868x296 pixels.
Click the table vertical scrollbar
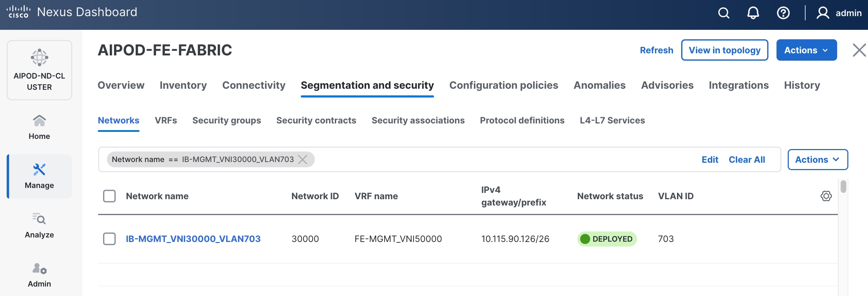click(x=843, y=187)
